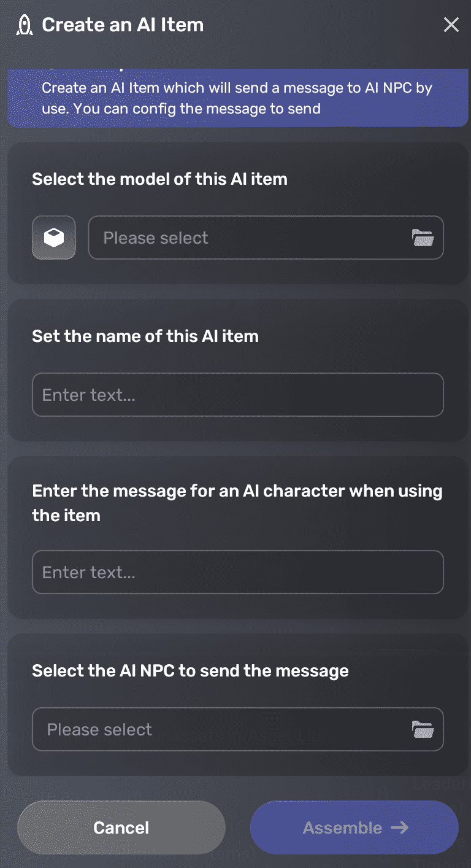Click the rocket icon in the dialog header
This screenshot has width=471, height=868.
coord(24,25)
